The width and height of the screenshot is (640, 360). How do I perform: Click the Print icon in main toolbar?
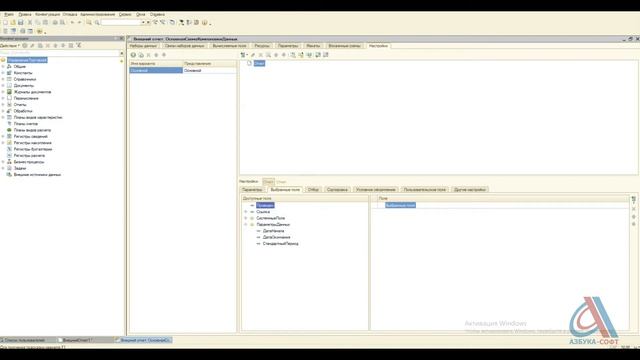55,22
